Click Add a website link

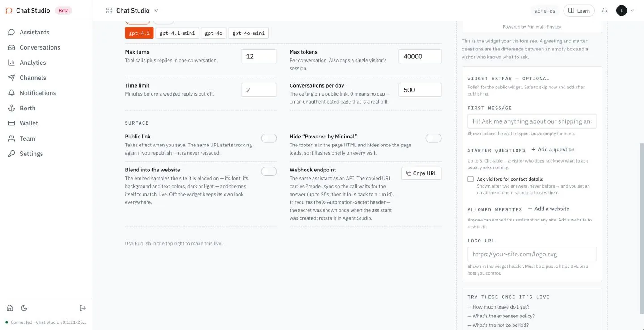pyautogui.click(x=548, y=209)
